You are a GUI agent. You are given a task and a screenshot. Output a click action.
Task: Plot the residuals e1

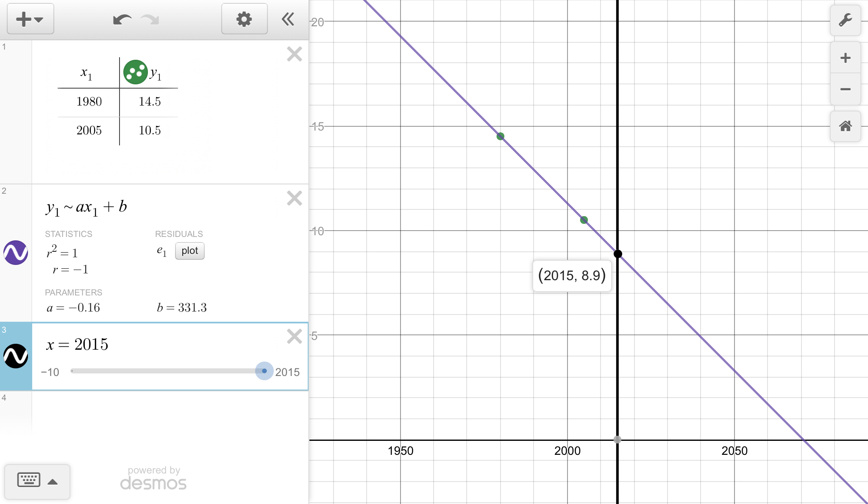(x=189, y=251)
